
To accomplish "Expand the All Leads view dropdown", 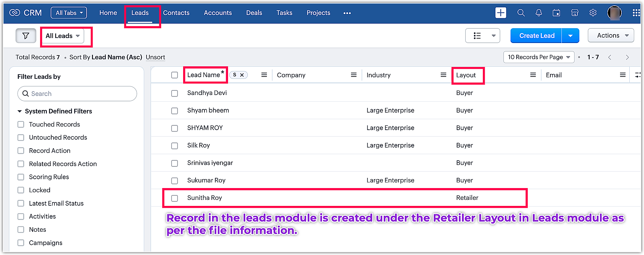I will (x=62, y=36).
